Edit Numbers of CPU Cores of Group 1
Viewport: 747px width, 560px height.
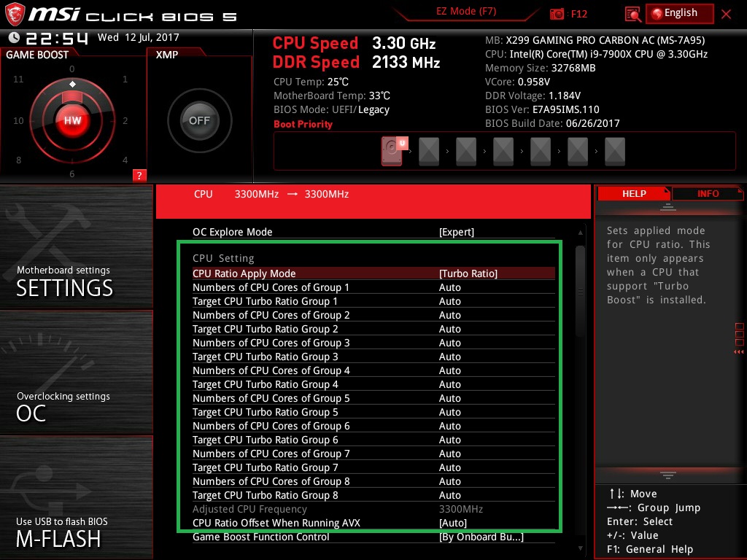pos(373,287)
